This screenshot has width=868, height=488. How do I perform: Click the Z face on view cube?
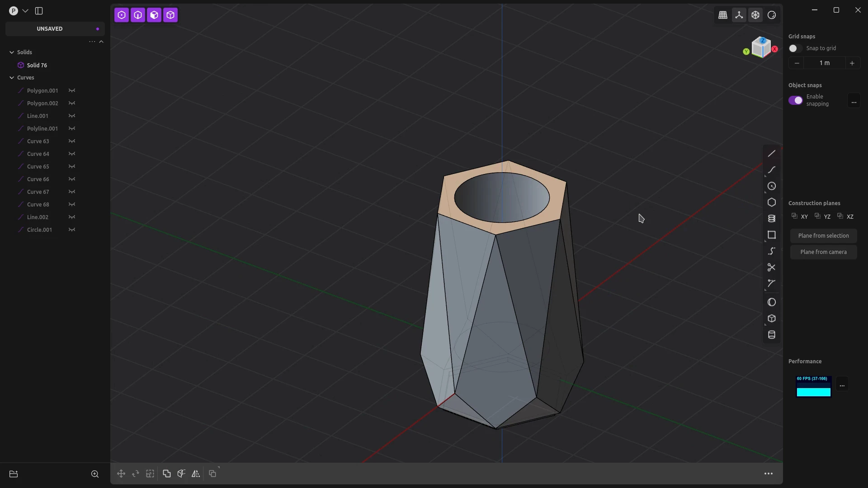(763, 41)
